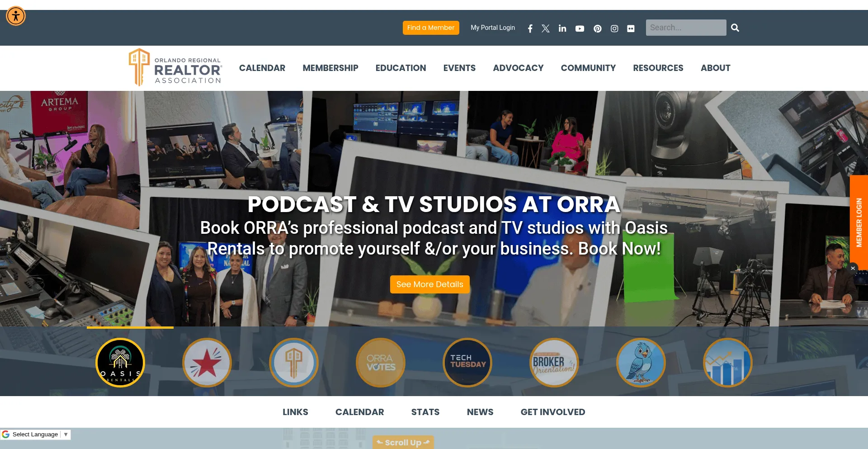
Task: Open the accessibility options widget
Action: (16, 16)
